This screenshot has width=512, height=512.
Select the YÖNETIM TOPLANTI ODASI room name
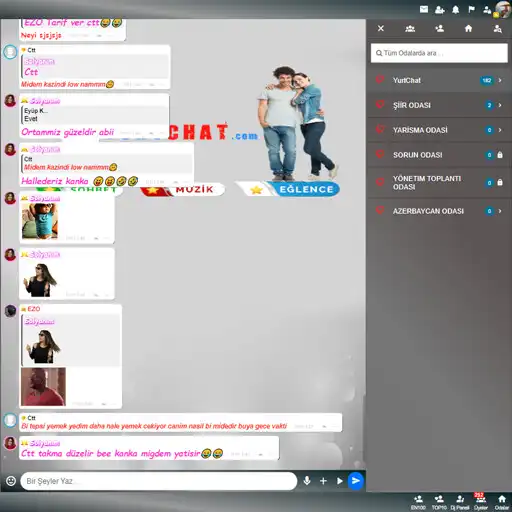tap(427, 183)
